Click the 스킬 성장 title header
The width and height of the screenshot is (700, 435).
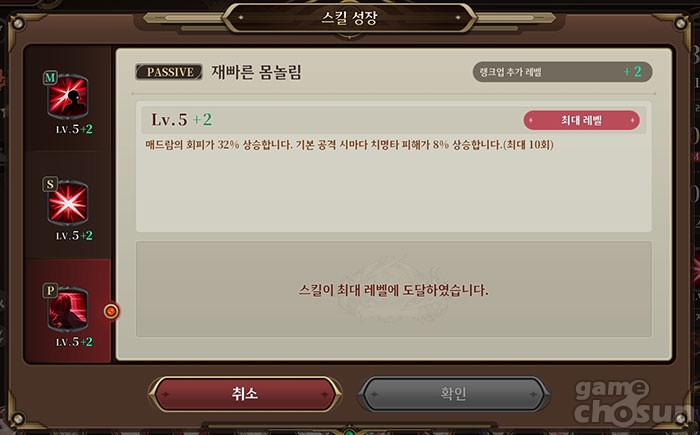(350, 18)
